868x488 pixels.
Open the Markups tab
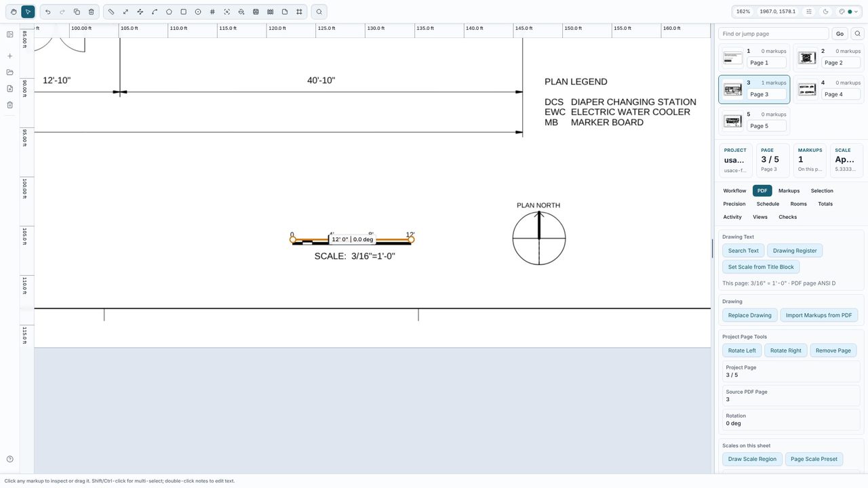[x=789, y=191]
